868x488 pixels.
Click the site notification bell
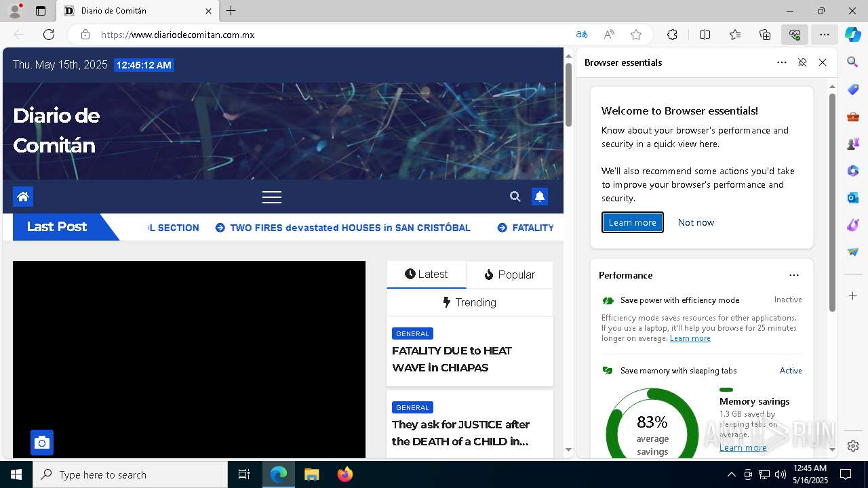(x=540, y=197)
